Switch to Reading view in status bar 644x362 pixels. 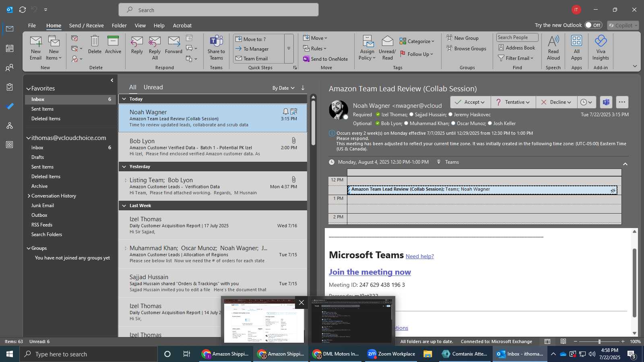pyautogui.click(x=563, y=341)
